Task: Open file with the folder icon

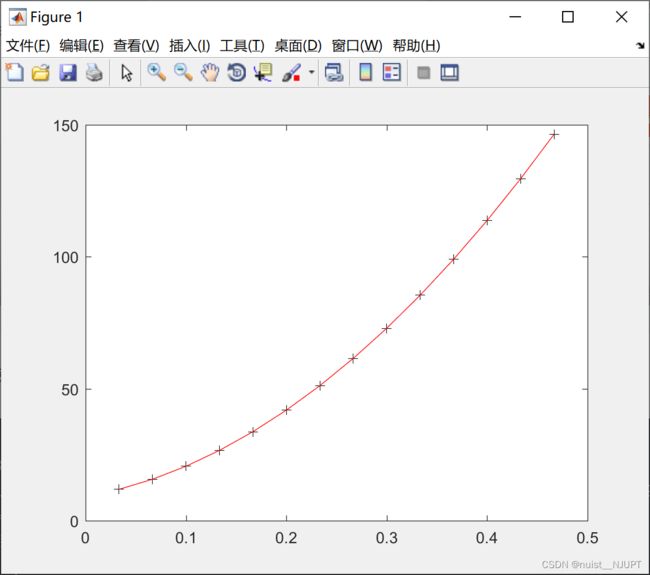Action: pos(41,73)
